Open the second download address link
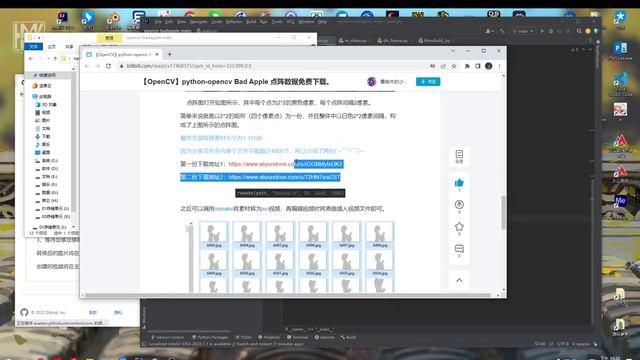 pos(284,177)
